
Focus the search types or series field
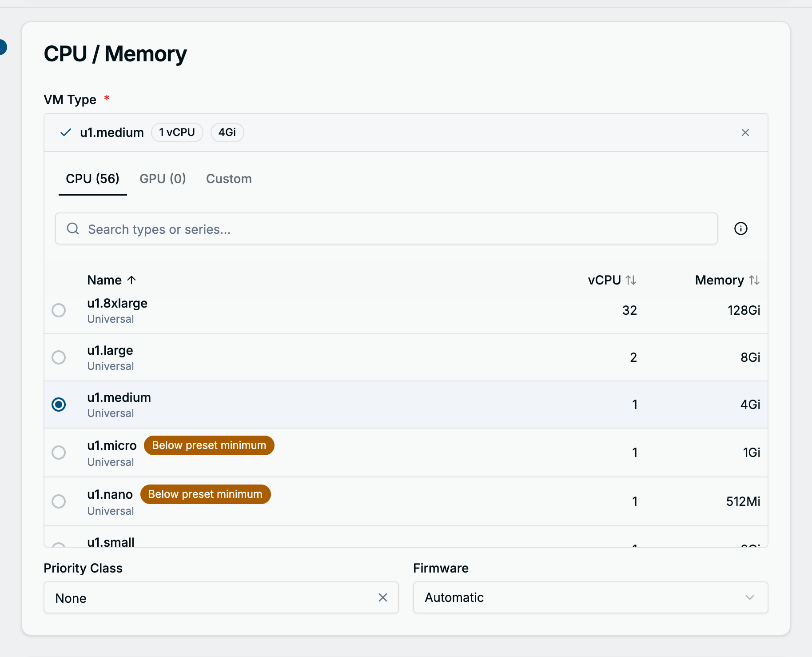pos(386,228)
